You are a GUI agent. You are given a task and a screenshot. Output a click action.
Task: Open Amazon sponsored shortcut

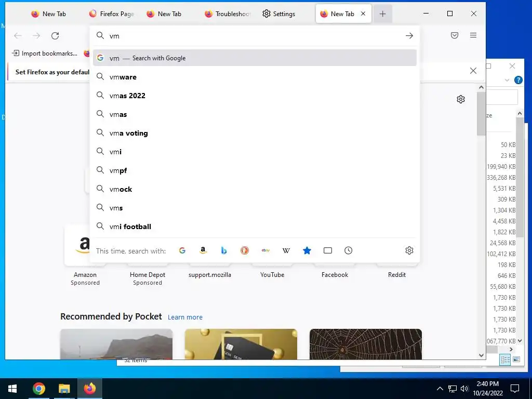click(85, 255)
